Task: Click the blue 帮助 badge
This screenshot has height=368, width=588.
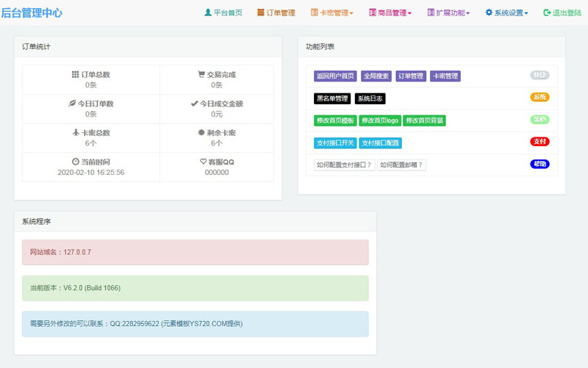Action: pos(539,164)
